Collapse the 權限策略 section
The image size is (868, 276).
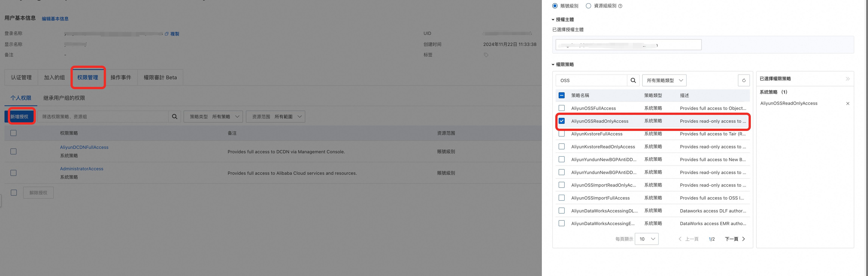pos(553,65)
